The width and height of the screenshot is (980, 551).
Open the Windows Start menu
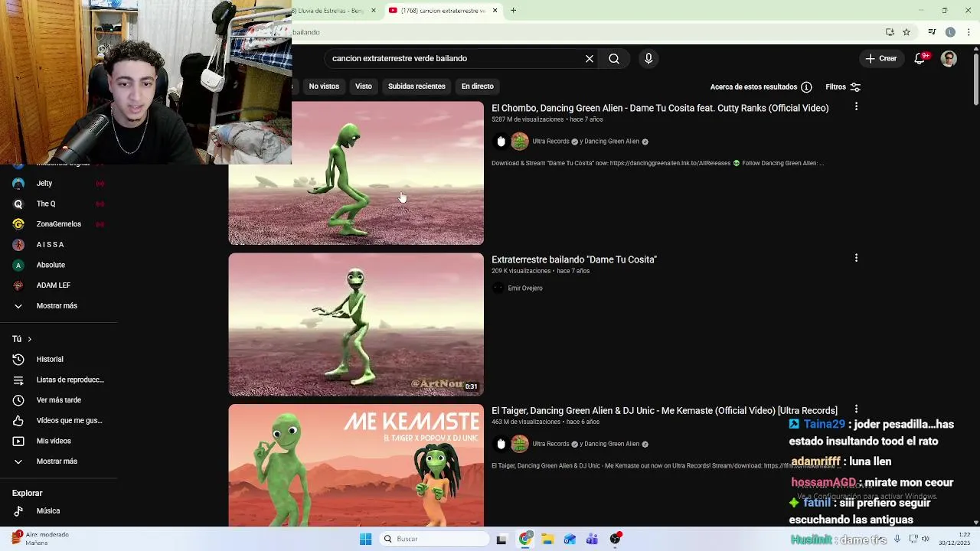pos(365,539)
